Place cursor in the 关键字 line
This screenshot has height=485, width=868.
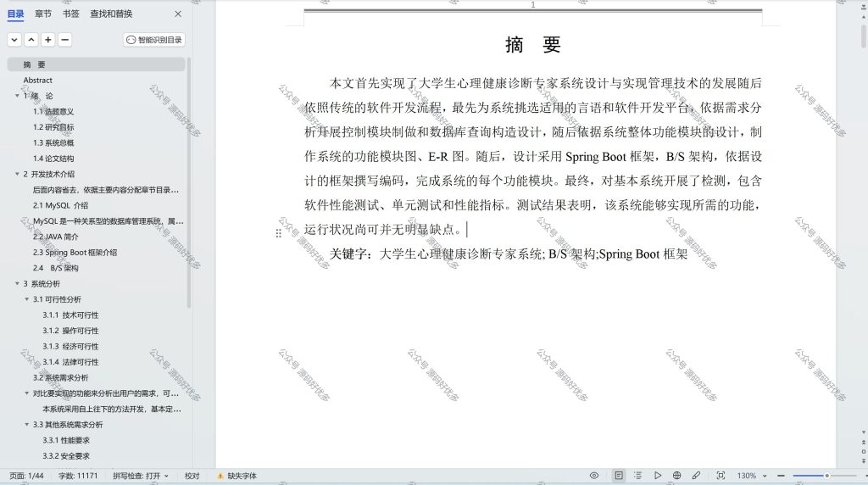509,254
